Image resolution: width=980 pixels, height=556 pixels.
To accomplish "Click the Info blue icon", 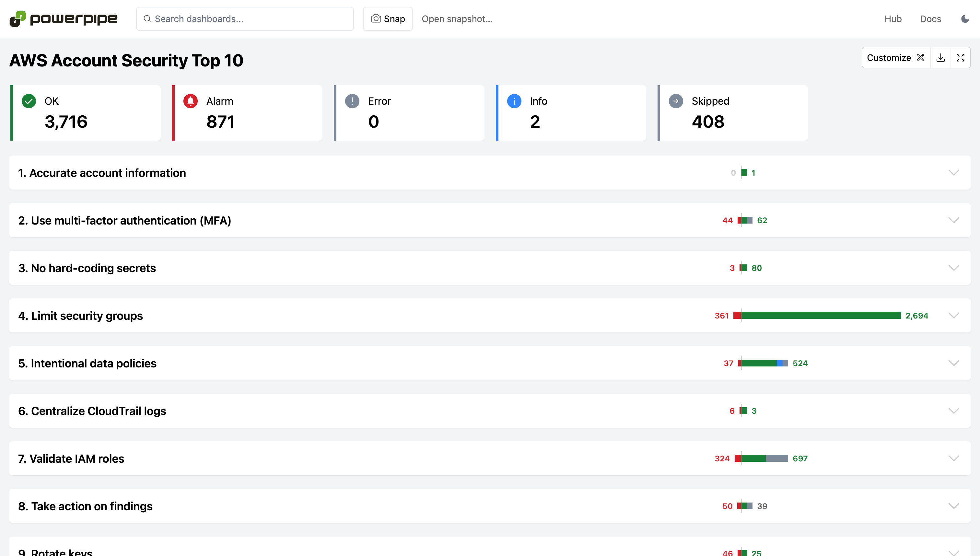I will click(x=514, y=101).
